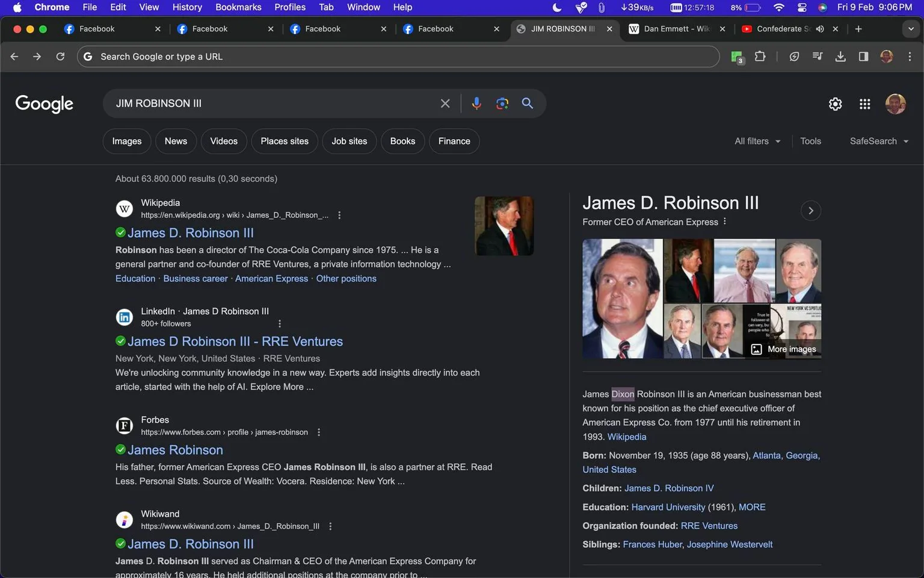This screenshot has width=924, height=578.
Task: Filter results by Finance
Action: coord(454,141)
